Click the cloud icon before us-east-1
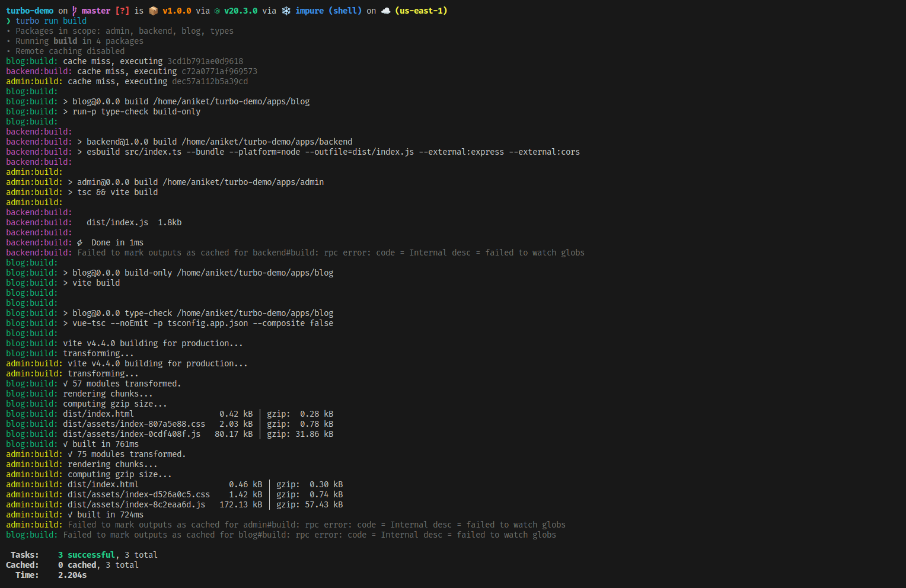 385,11
